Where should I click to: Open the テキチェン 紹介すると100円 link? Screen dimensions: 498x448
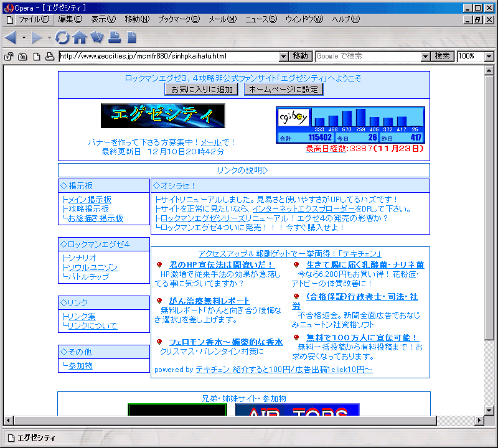pyautogui.click(x=284, y=370)
